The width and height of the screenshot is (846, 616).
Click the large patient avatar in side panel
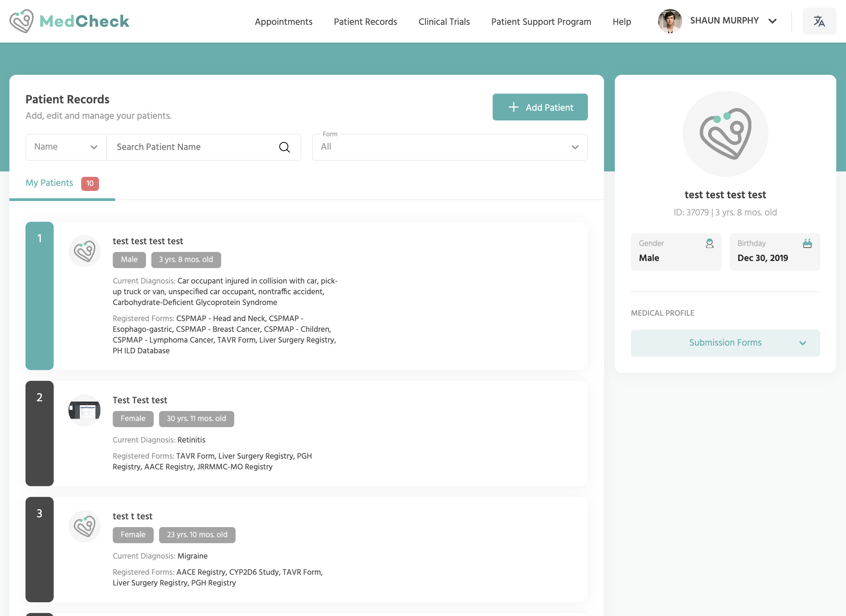pyautogui.click(x=725, y=134)
